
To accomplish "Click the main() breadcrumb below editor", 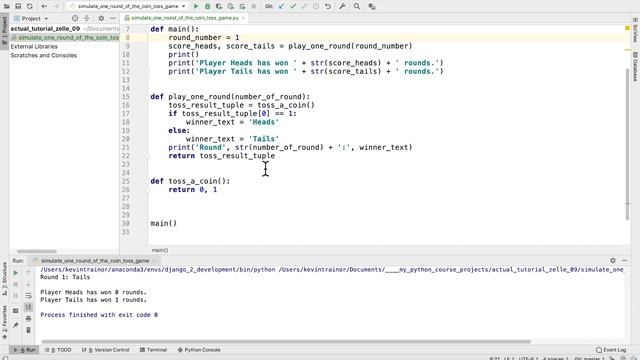I will pos(160,250).
